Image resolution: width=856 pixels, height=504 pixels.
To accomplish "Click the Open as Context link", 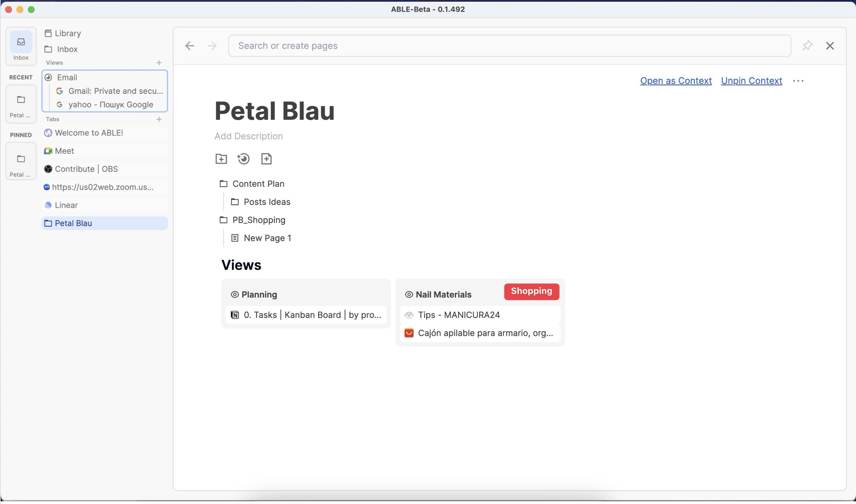I will [676, 81].
